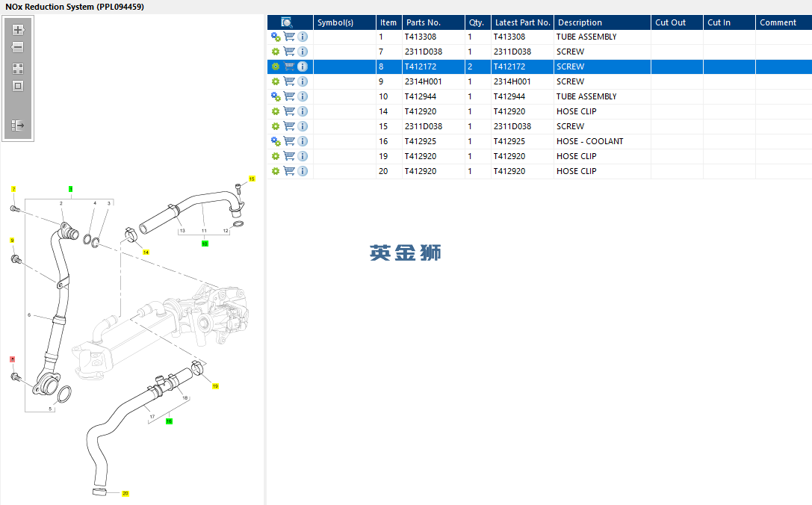Click part number T413308 in item 1 row
Screen dimensions: 812x505
point(421,37)
